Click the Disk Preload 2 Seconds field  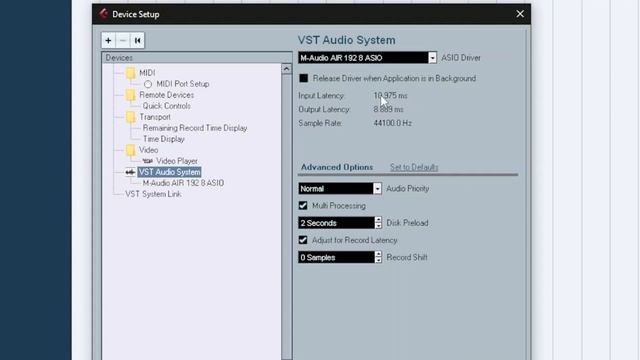coord(336,223)
